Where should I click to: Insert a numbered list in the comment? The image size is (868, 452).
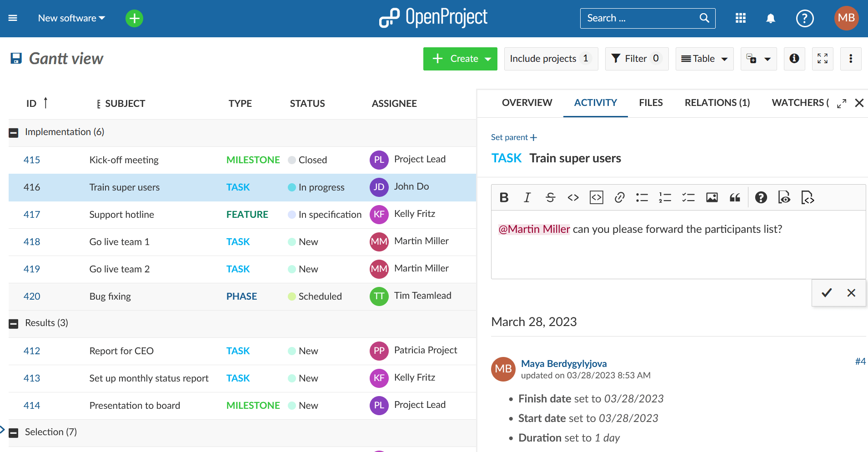point(665,197)
